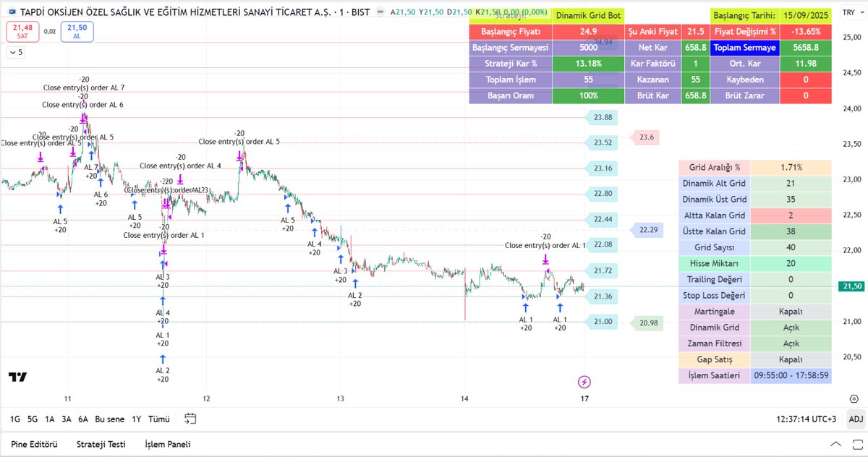Image resolution: width=868 pixels, height=457 pixels.
Task: Click the Toplam Sermaye 5658.8 value
Action: point(807,48)
